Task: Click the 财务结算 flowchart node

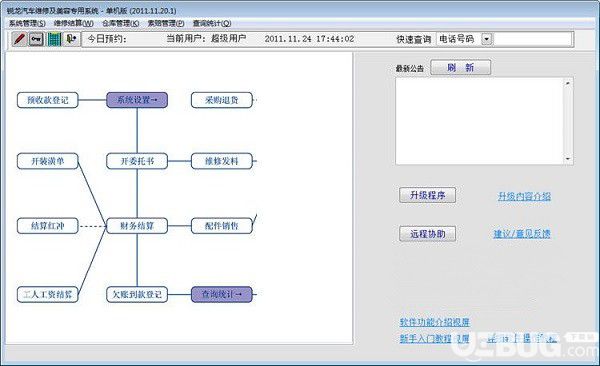Action: coord(137,226)
